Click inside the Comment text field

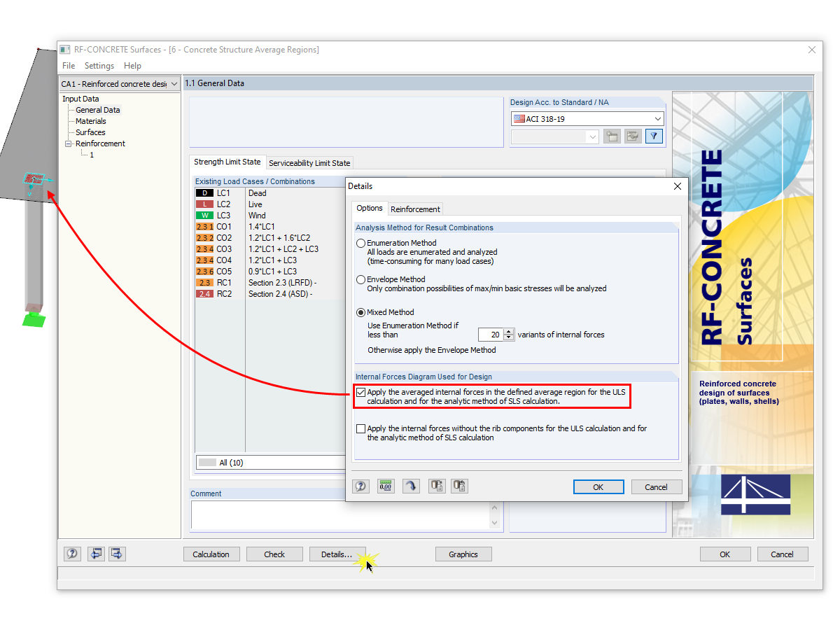coord(340,514)
